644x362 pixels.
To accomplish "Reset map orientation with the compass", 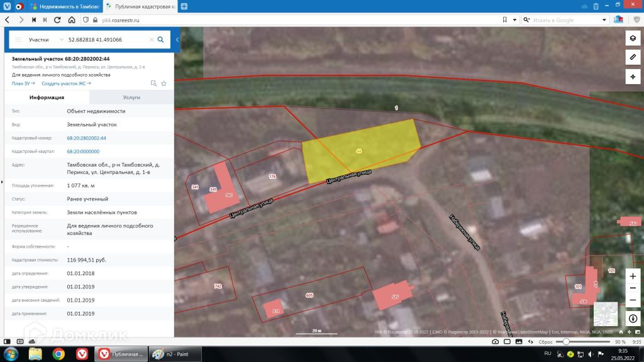I will click(633, 319).
